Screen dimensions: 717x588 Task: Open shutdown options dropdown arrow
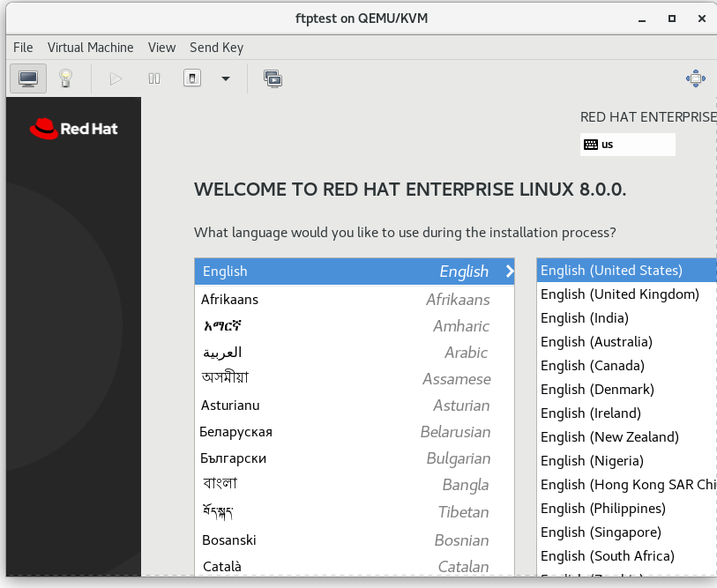226,78
